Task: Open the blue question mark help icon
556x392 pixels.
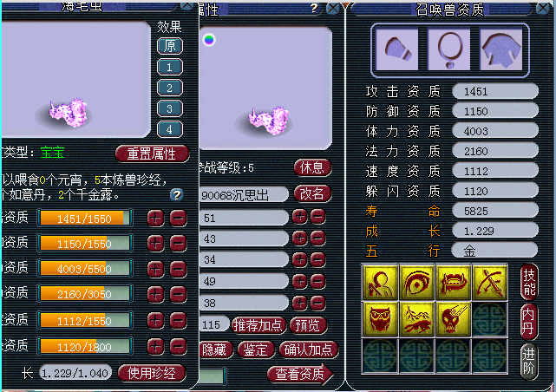Action: click(x=177, y=194)
